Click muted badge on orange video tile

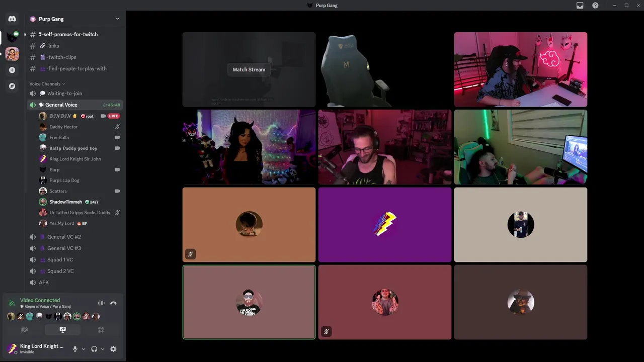point(190,254)
